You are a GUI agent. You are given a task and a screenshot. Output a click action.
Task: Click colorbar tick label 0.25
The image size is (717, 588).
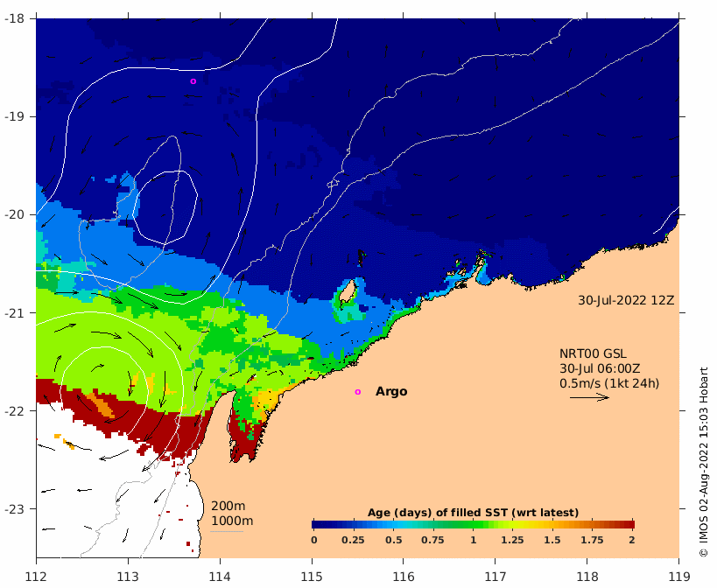point(353,540)
